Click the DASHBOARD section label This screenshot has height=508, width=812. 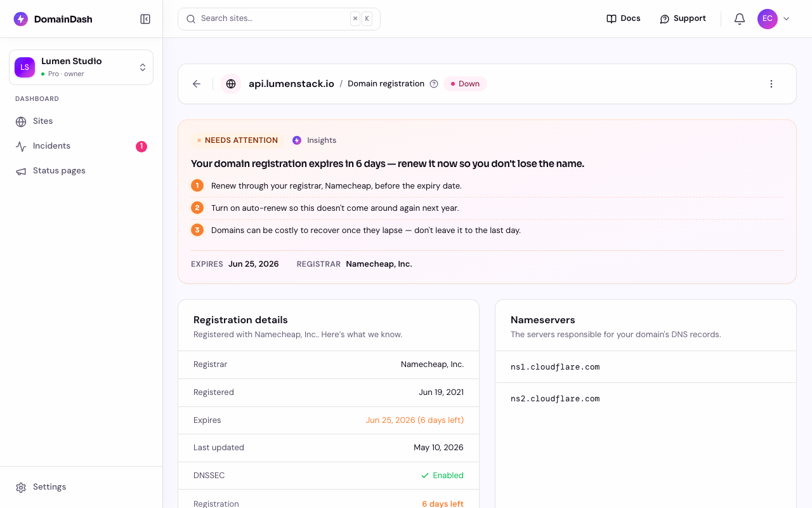37,99
